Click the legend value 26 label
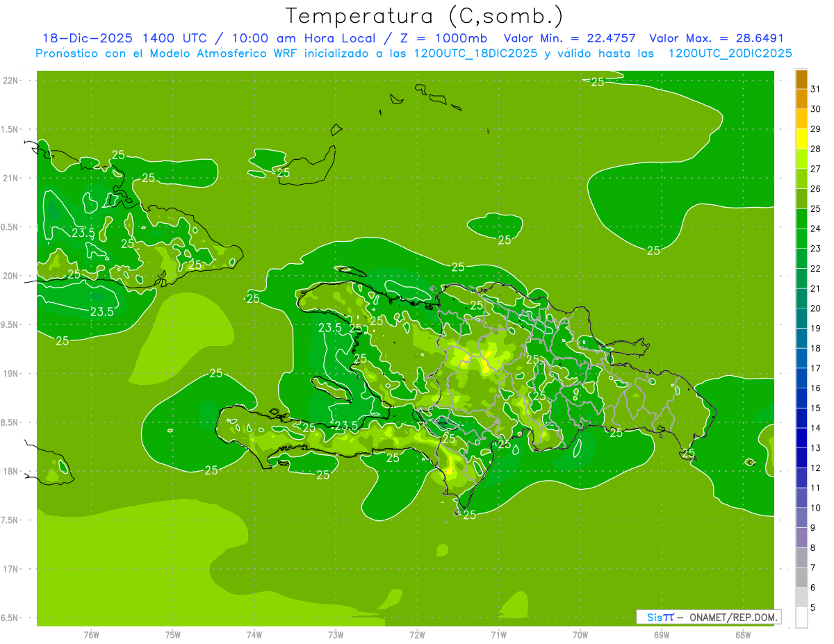 click(816, 188)
